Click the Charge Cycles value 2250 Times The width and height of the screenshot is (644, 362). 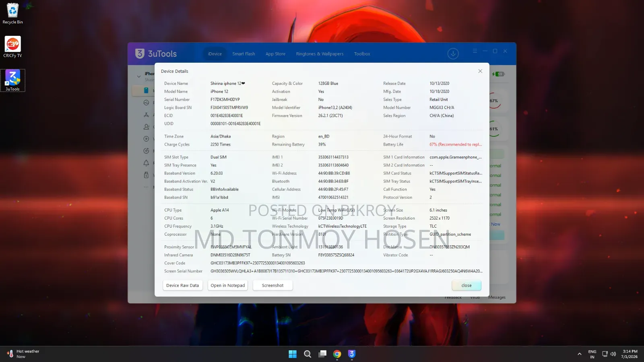click(221, 145)
